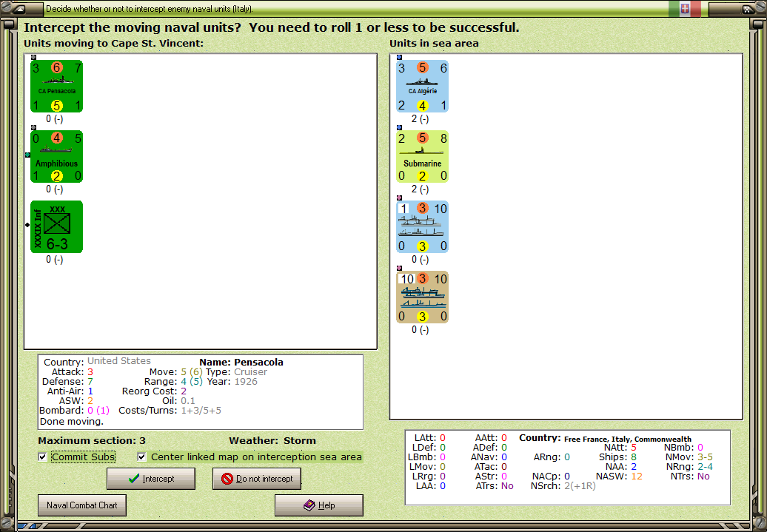Click the teal marker left of Amphibious
The width and height of the screenshot is (767, 532).
(28, 155)
